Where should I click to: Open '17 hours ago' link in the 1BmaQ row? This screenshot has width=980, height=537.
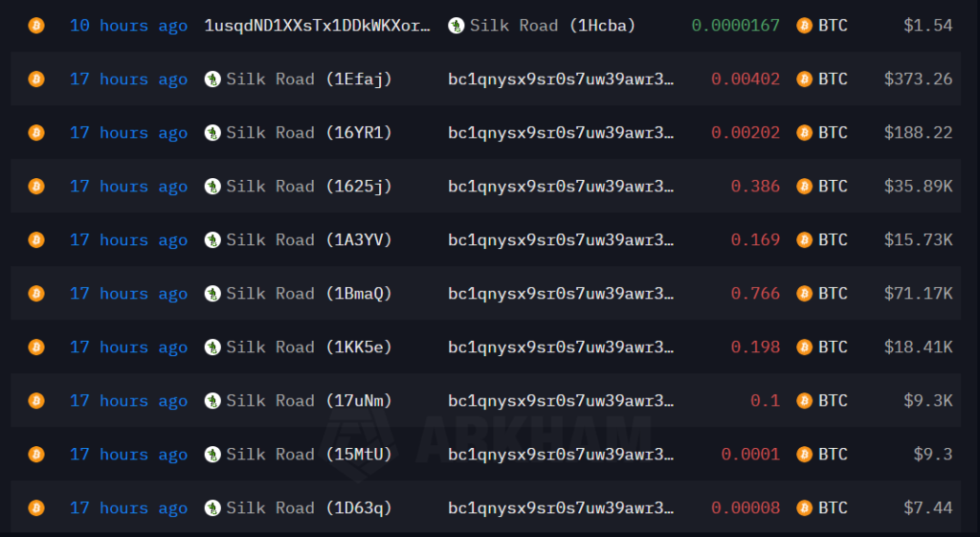click(x=129, y=294)
